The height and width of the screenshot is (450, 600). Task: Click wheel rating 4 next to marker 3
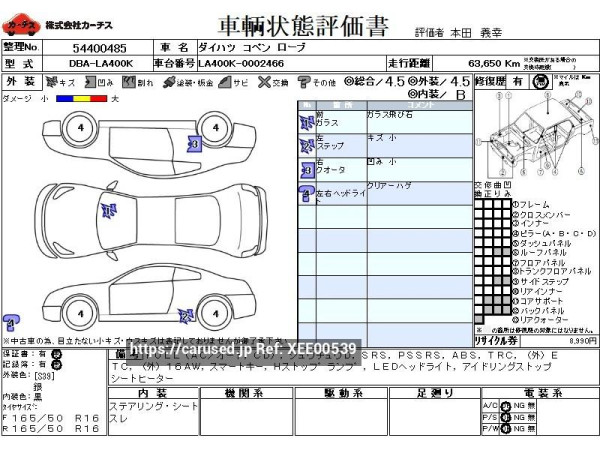pos(216,128)
